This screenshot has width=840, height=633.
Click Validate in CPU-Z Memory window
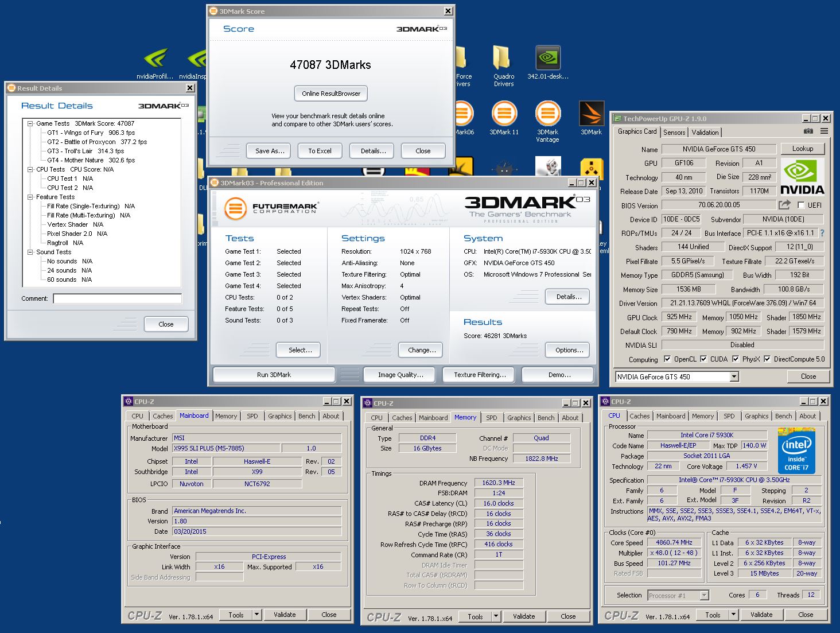click(x=523, y=616)
